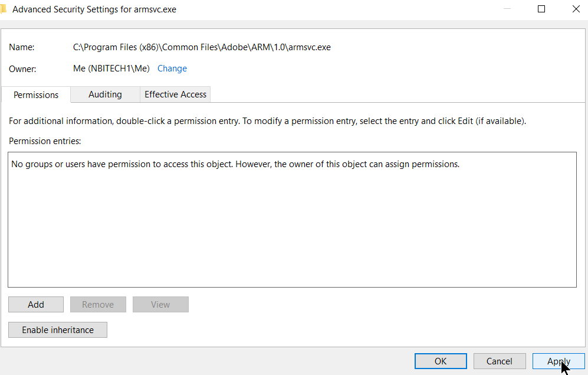Click the Advanced Security Settings title text
The height and width of the screenshot is (375, 588).
point(94,9)
